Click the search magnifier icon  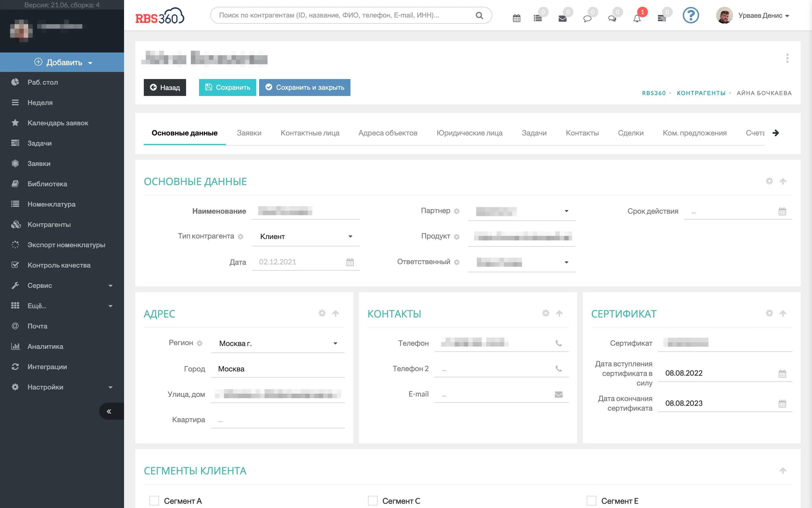479,16
